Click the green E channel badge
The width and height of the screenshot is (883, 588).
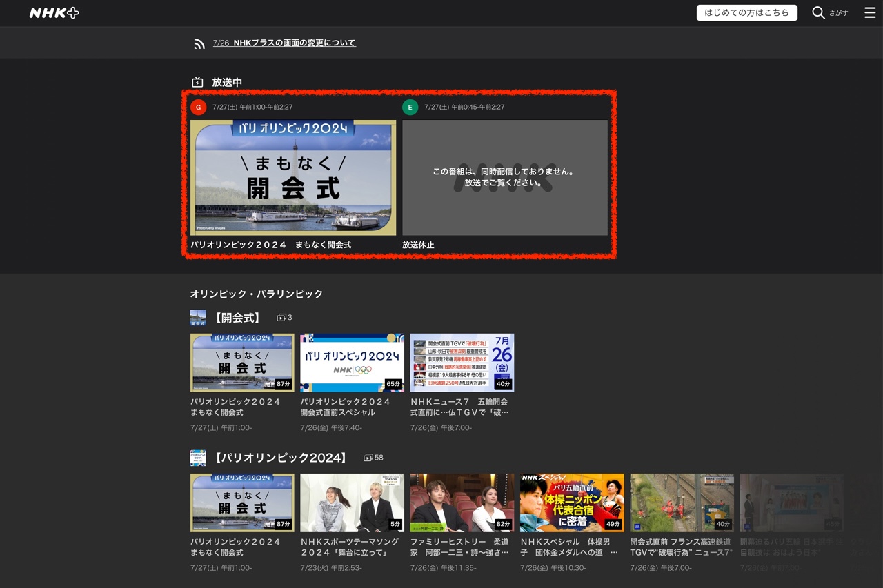(x=410, y=107)
